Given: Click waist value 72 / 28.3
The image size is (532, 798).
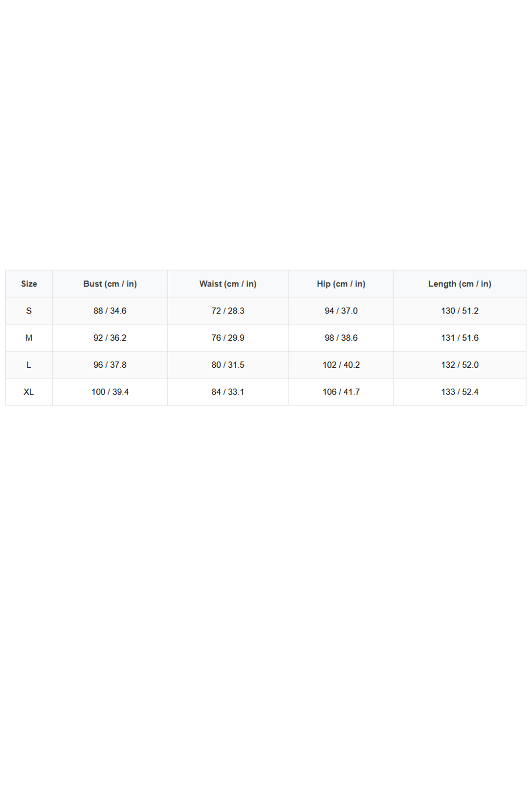Looking at the screenshot, I should (x=228, y=311).
